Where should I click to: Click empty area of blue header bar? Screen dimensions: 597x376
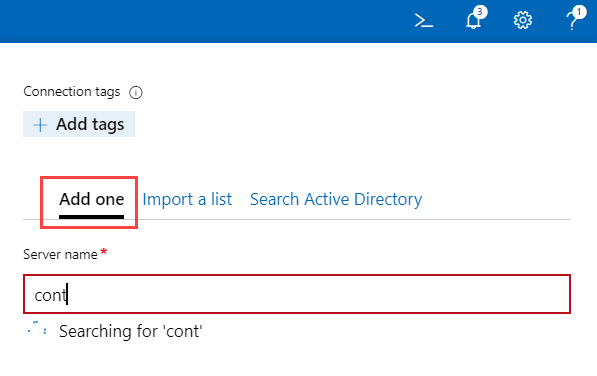pos(206,21)
